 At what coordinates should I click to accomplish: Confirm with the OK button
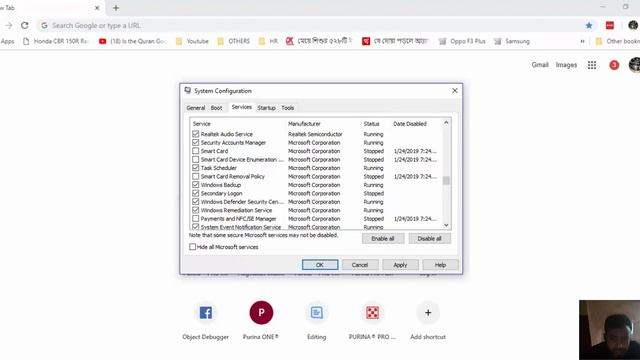tap(320, 265)
